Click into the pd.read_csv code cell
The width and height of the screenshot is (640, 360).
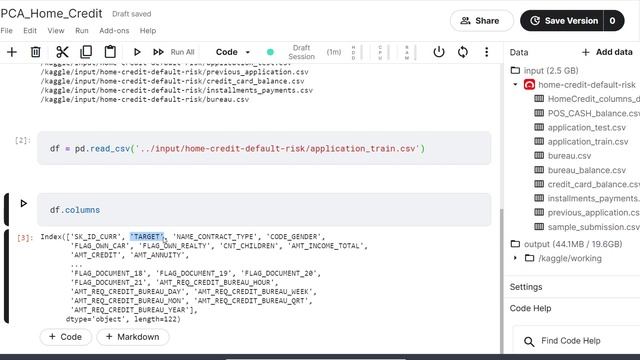[264, 148]
